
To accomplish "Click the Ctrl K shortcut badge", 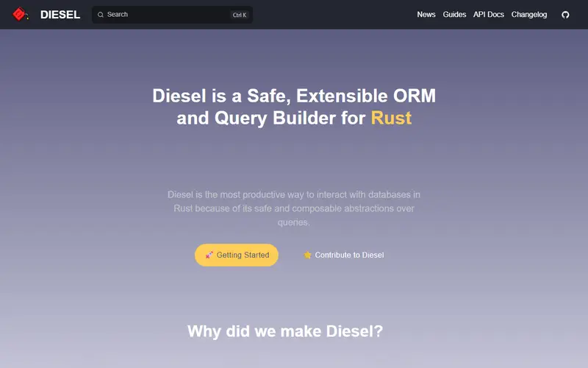I will (x=240, y=15).
